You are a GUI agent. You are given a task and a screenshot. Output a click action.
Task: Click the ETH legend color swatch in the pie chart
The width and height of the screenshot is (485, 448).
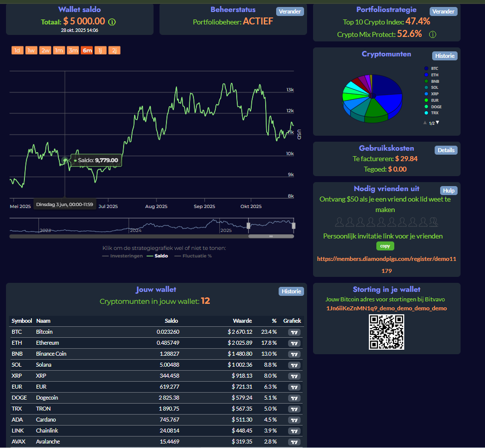click(426, 75)
